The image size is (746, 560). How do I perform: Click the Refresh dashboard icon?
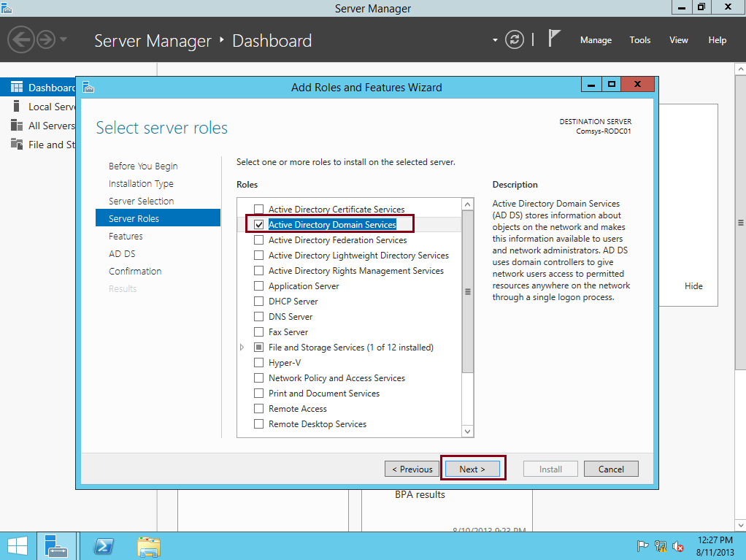tap(515, 39)
